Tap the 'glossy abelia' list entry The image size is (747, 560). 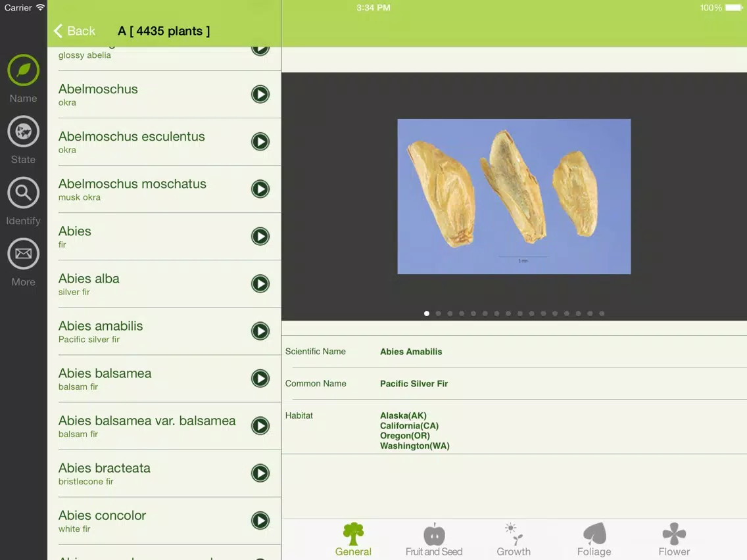85,55
